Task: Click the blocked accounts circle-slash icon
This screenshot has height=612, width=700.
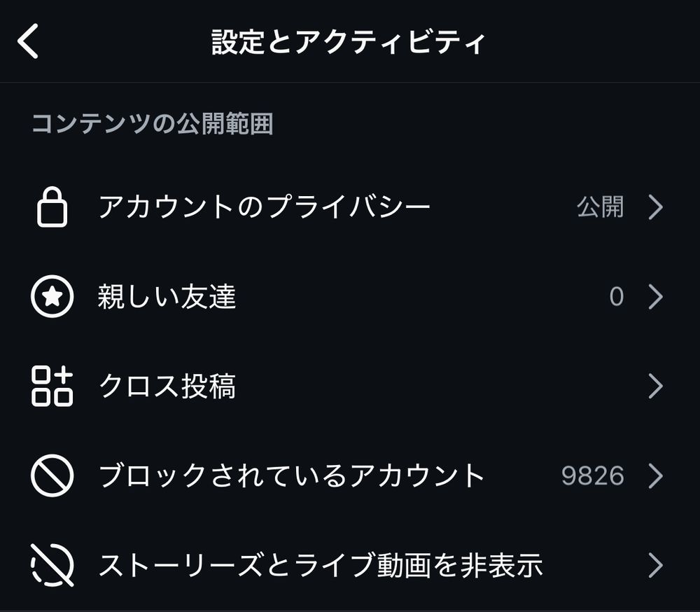Action: (x=52, y=476)
